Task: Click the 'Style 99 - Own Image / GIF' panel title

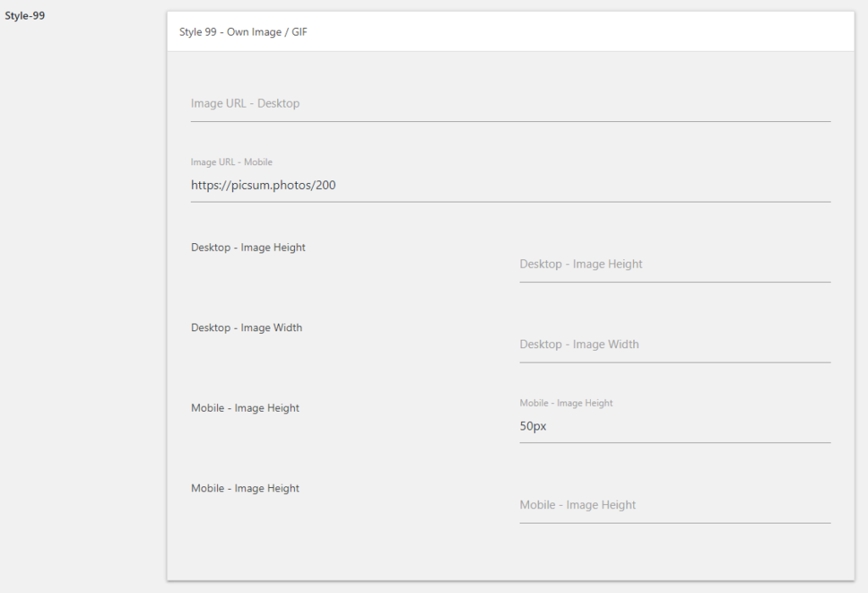Action: point(243,32)
